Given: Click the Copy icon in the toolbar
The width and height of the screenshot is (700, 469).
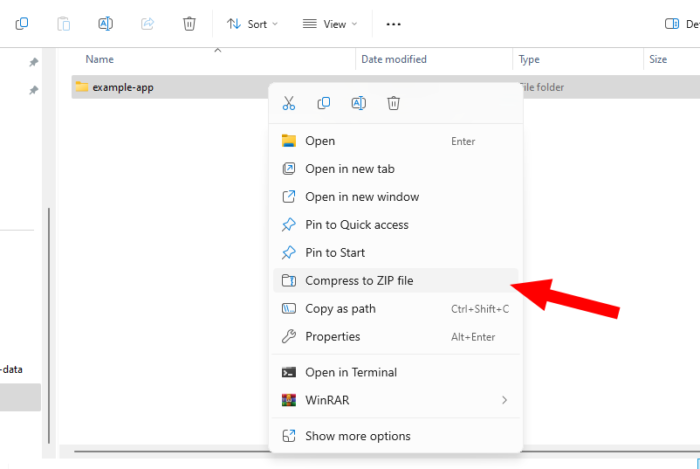Looking at the screenshot, I should (22, 24).
